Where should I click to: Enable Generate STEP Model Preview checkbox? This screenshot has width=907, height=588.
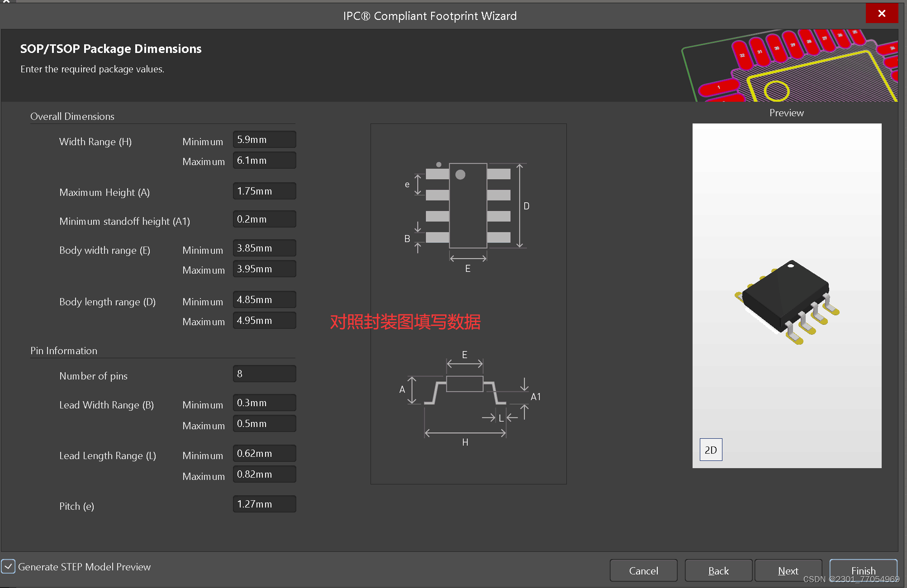point(9,567)
